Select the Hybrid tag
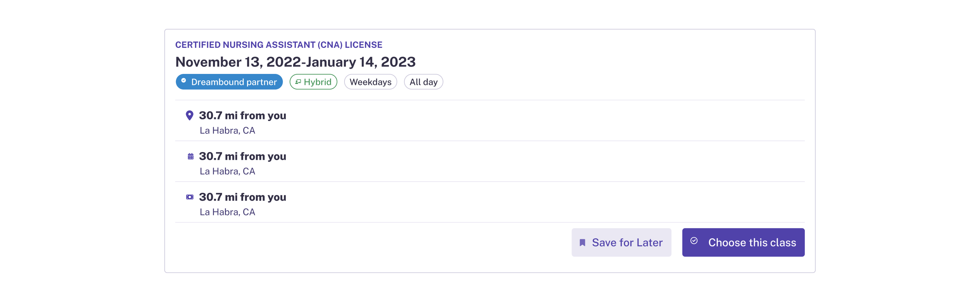Screen dimensions: 980x302 coord(313,82)
